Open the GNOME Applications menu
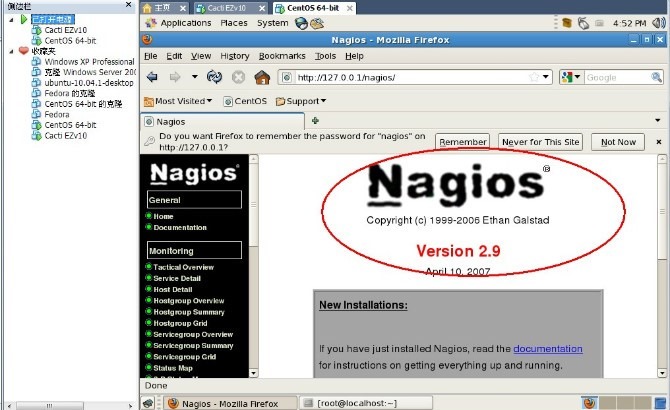670x410 pixels. 178,23
